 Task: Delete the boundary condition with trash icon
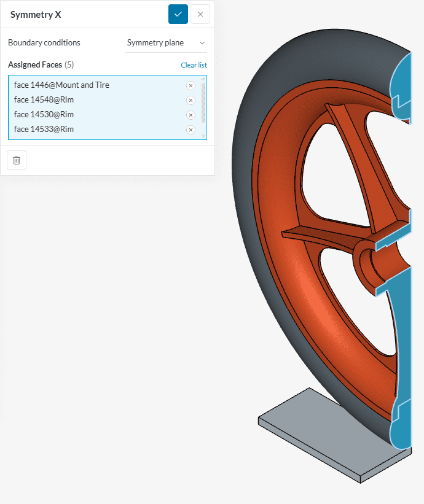[x=17, y=160]
